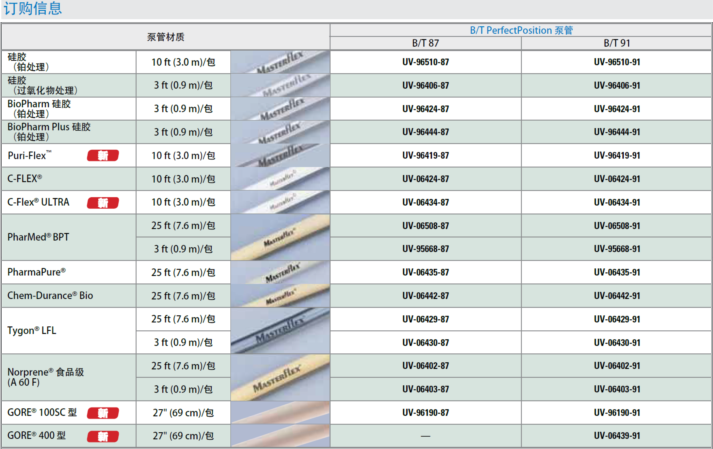Click the Tygon LFL clear tubing image
The width and height of the screenshot is (713, 449).
(x=280, y=331)
